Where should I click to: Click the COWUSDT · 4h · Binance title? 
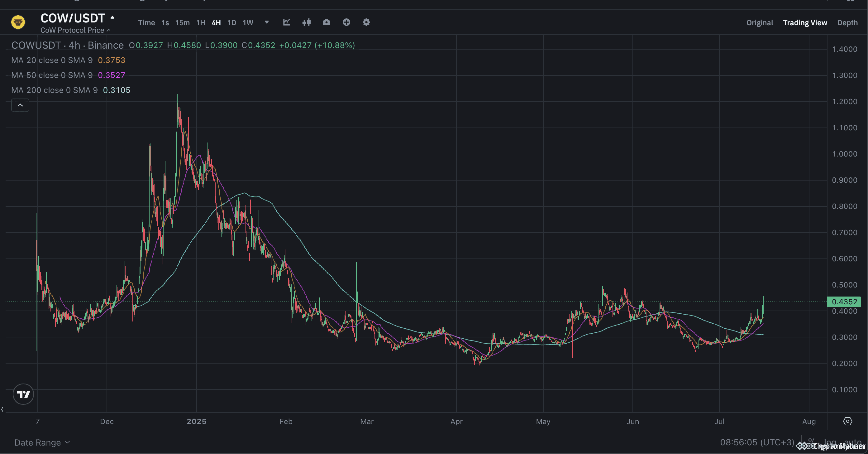click(67, 45)
